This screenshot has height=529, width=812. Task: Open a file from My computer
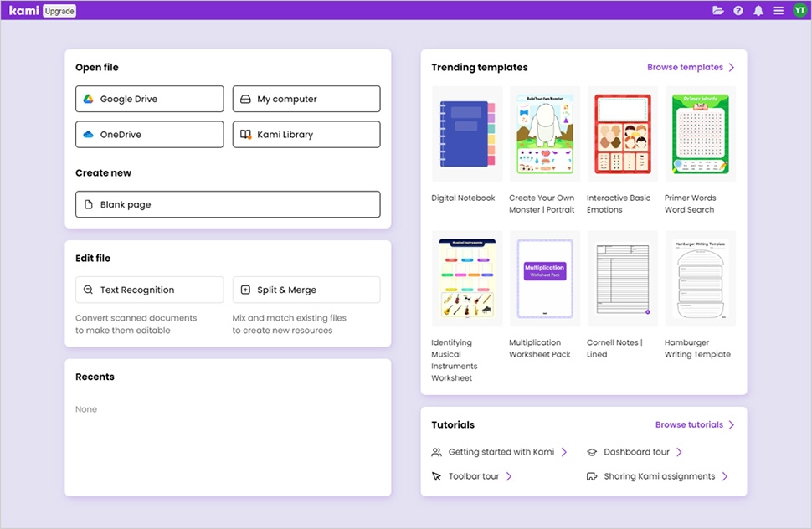[x=306, y=99]
